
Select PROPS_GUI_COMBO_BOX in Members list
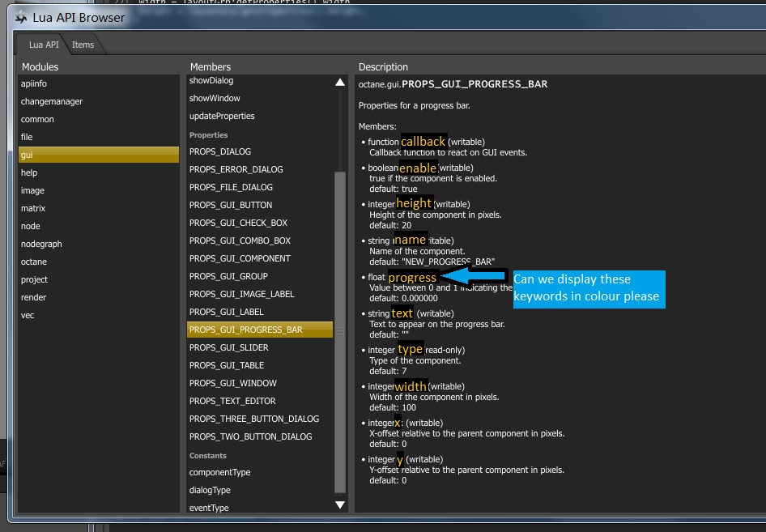point(260,240)
